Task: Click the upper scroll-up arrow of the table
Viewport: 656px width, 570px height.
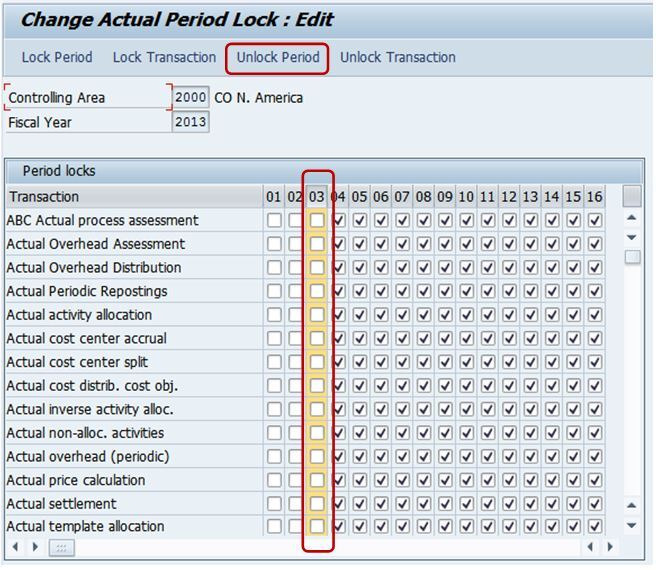Action: (632, 218)
